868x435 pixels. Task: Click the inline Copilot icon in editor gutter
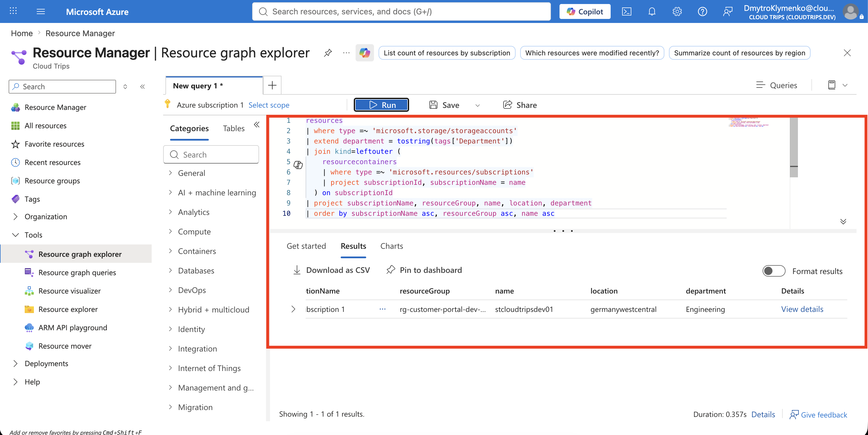point(298,165)
